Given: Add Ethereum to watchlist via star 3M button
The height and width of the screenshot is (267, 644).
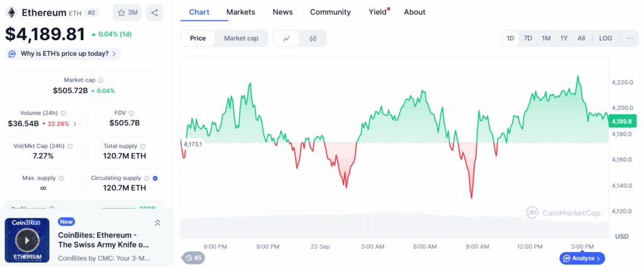Looking at the screenshot, I should coord(127,13).
